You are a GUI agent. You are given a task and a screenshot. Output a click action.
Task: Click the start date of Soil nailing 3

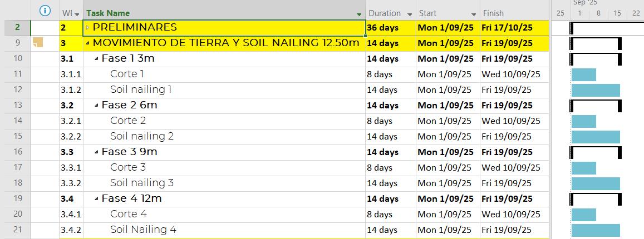[x=448, y=183]
